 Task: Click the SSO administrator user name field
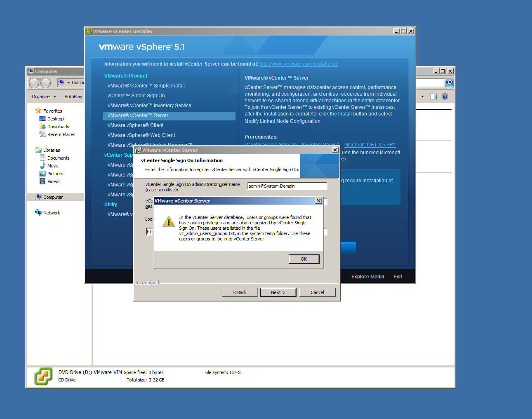coord(287,186)
